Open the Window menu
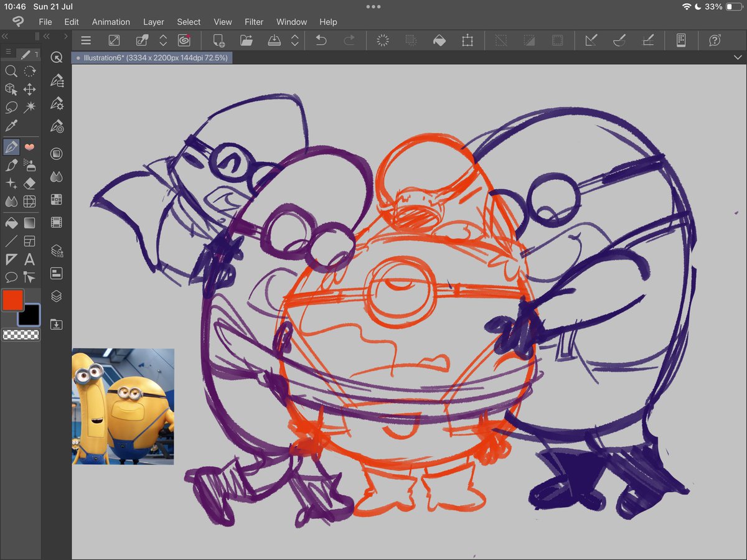Image resolution: width=747 pixels, height=560 pixels. 291,22
